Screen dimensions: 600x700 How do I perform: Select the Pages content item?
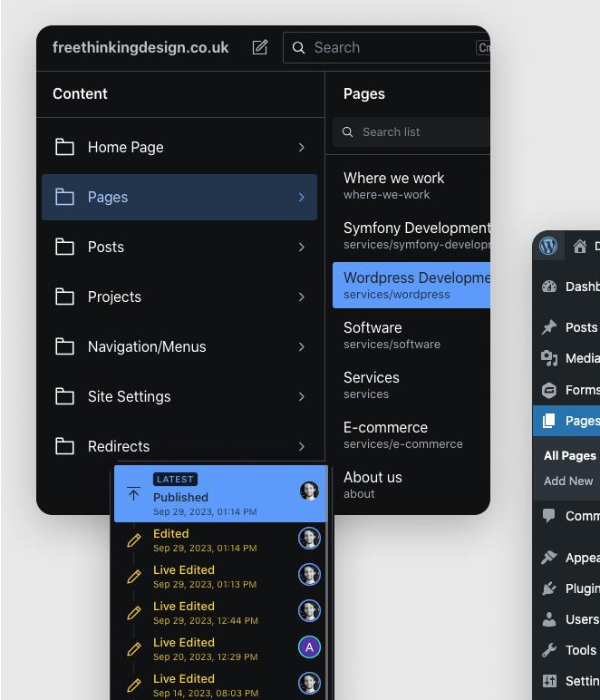(179, 197)
